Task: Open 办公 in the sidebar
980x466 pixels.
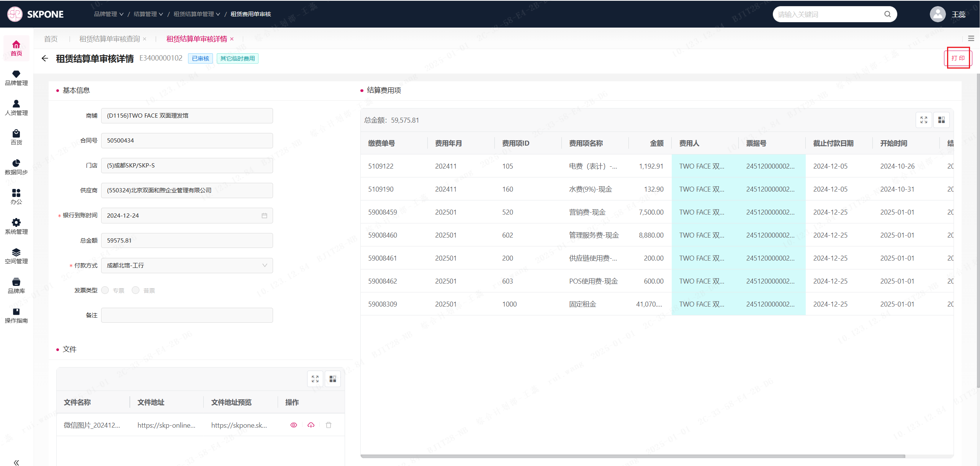Action: (16, 197)
